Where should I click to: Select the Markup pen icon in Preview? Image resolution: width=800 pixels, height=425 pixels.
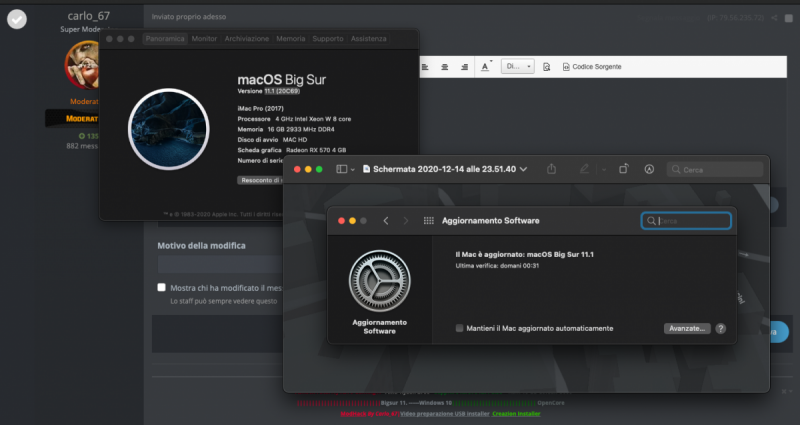pyautogui.click(x=584, y=169)
